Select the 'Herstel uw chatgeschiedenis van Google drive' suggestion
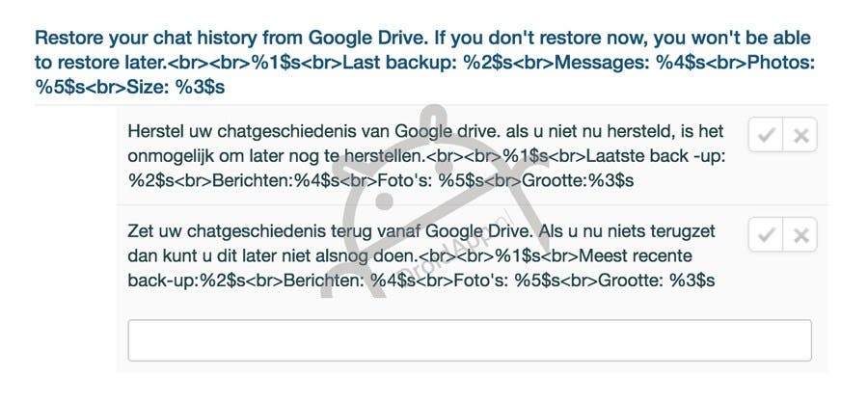Screen dimensions: 868x401 [x=426, y=155]
